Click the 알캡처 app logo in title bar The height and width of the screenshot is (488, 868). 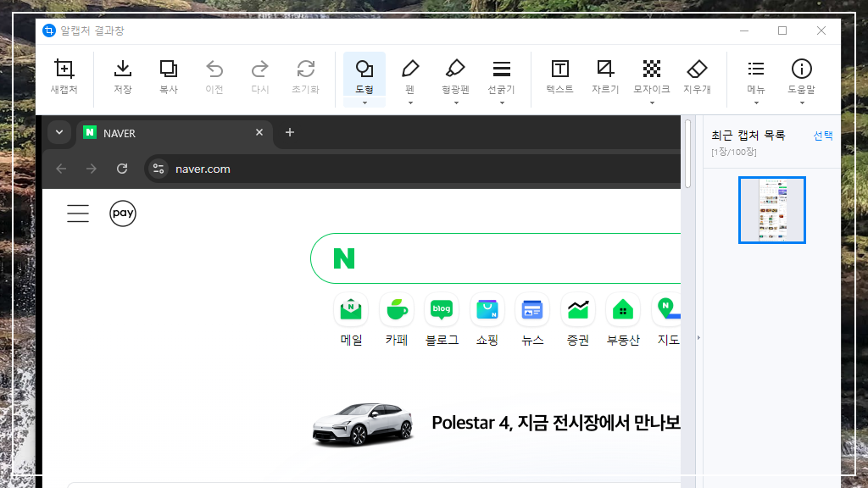[x=48, y=30]
